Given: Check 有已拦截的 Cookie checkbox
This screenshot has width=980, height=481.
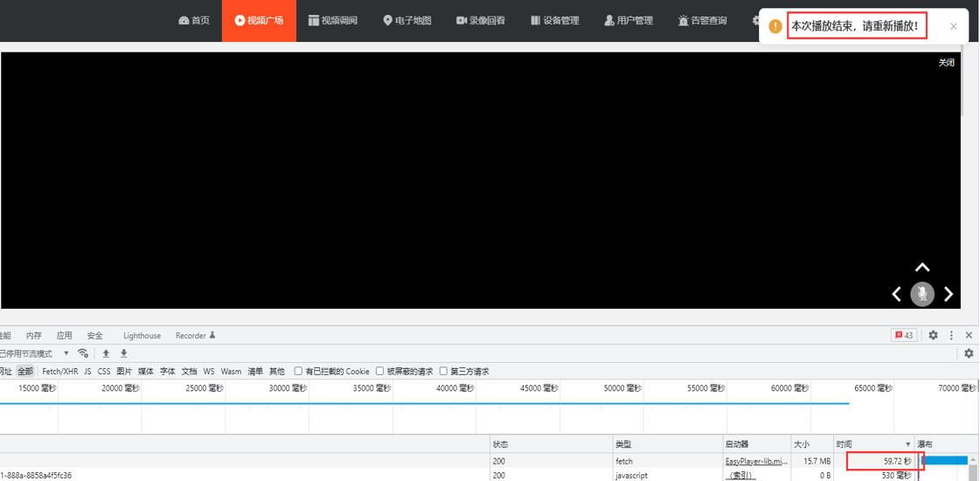Looking at the screenshot, I should [299, 371].
